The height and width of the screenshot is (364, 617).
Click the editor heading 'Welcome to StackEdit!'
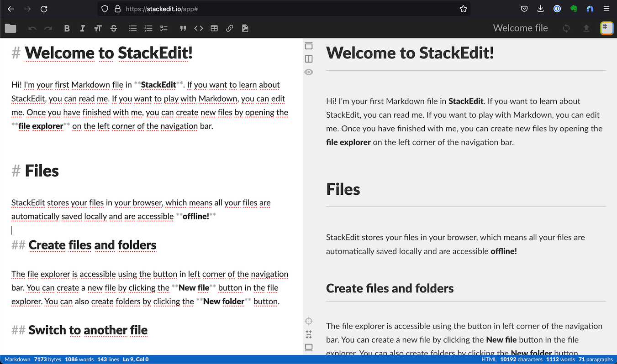point(109,53)
